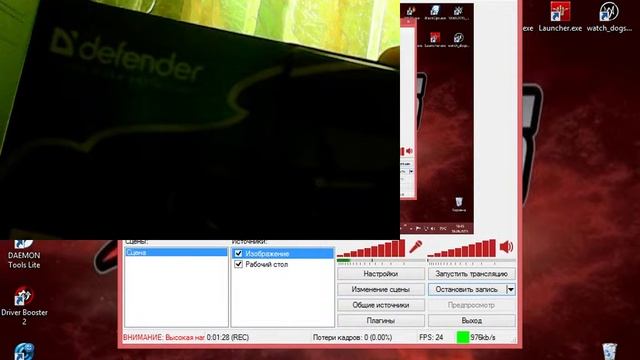Viewport: 640px width, 360px height.
Task: Click the Плагины button
Action: tap(381, 320)
